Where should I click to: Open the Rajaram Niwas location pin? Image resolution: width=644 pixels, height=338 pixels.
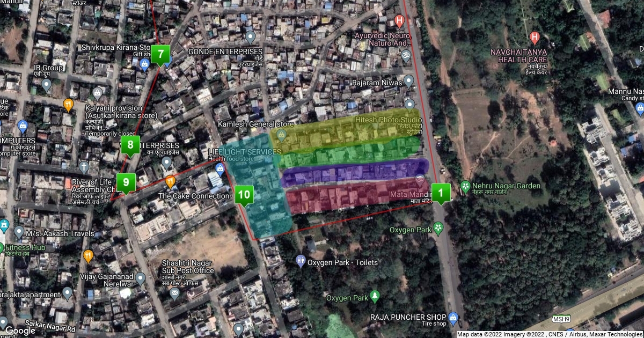point(408,81)
